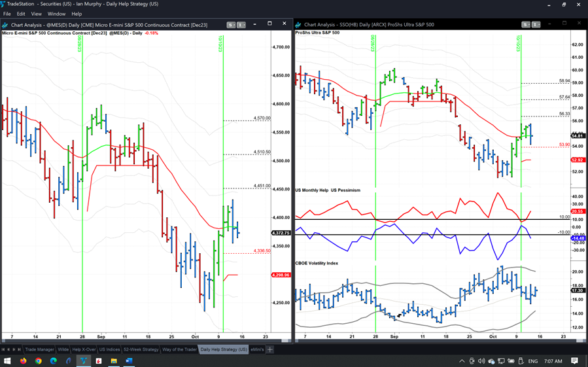This screenshot has width=588, height=367.
Task: Click the symbol link 'S' button on SSO chart
Action: pos(526,25)
